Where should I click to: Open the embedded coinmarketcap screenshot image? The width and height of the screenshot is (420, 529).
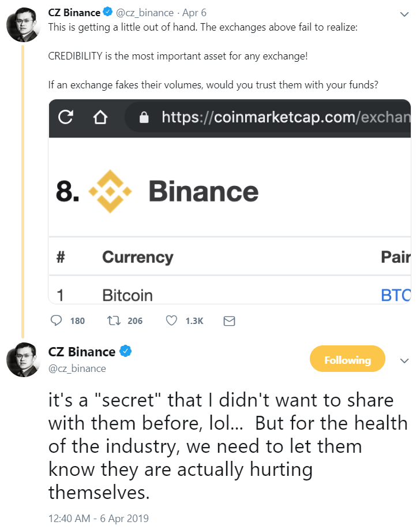click(230, 202)
